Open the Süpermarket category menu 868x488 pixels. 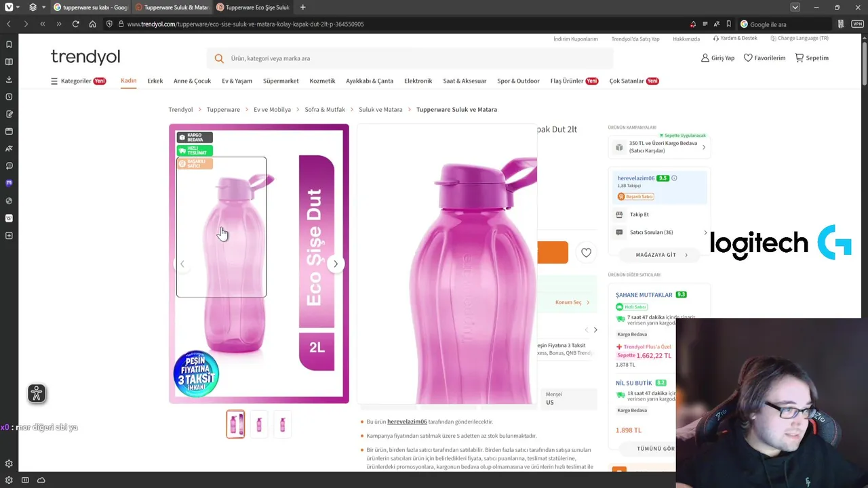point(281,81)
